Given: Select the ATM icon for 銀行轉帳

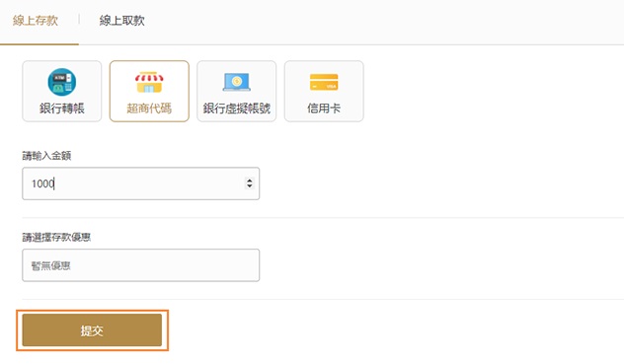Looking at the screenshot, I should point(62,82).
